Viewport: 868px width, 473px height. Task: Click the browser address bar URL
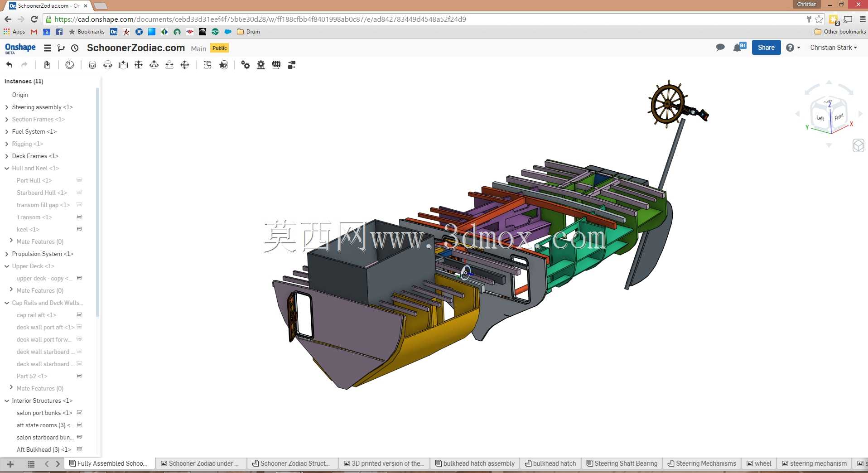click(x=260, y=19)
